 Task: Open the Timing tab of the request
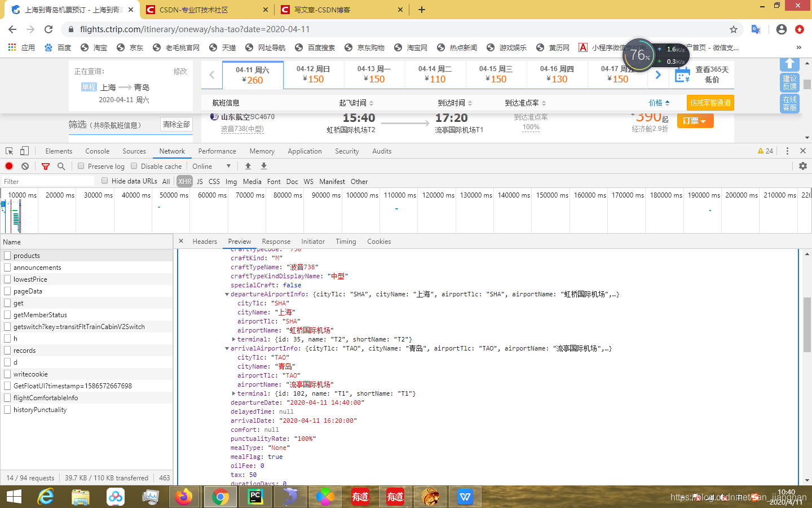346,241
